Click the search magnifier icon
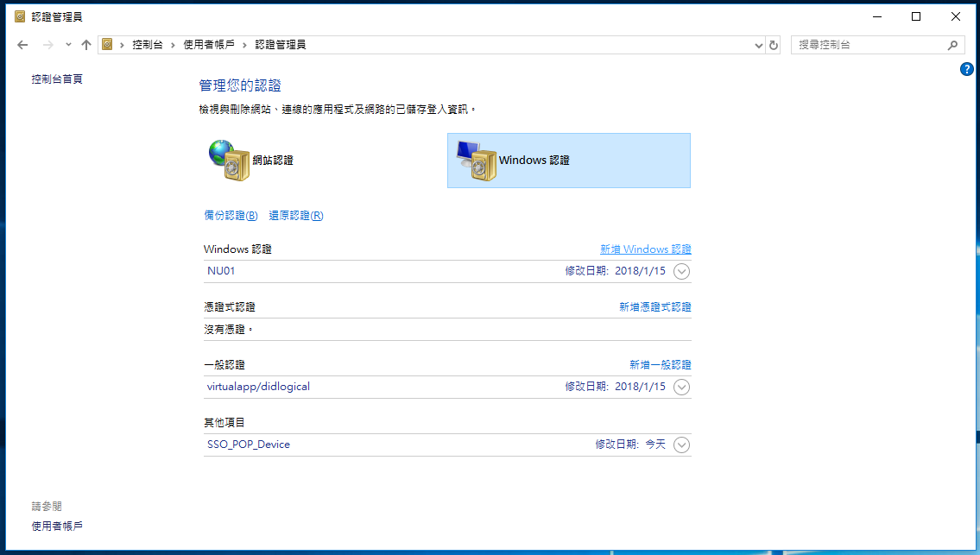Viewport: 980px width, 555px height. [952, 45]
